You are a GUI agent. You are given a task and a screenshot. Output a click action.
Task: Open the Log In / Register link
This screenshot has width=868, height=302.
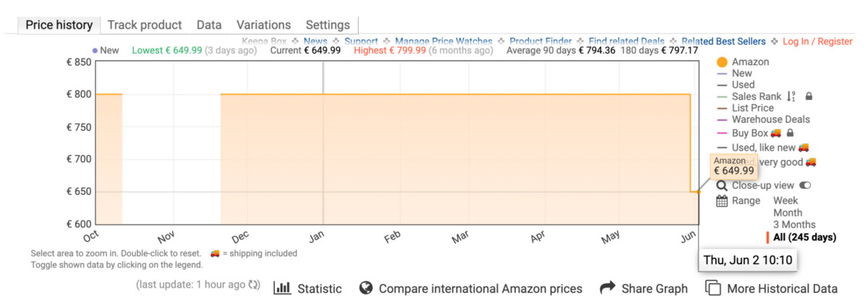tap(817, 41)
